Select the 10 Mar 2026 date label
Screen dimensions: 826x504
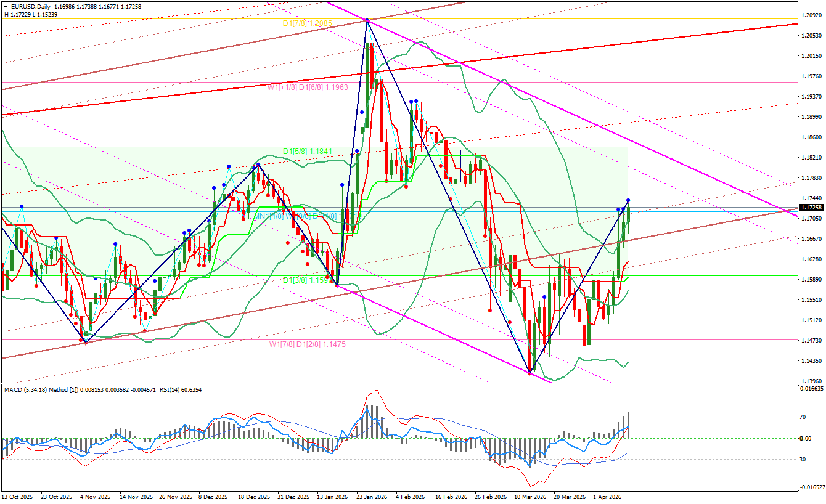click(x=531, y=496)
